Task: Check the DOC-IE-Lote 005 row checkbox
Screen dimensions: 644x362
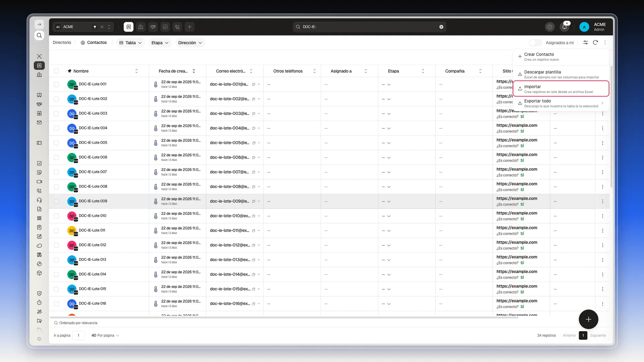Action: click(56, 143)
